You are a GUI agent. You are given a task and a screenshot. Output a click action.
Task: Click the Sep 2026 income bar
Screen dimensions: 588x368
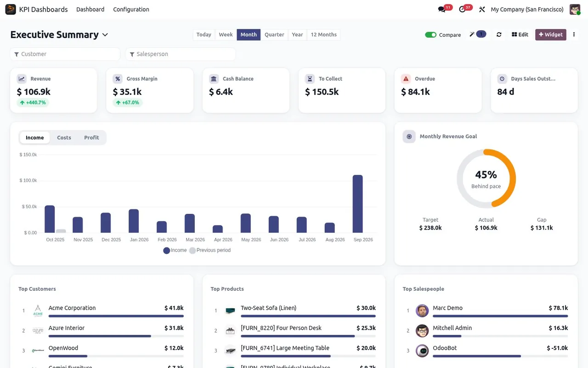357,204
